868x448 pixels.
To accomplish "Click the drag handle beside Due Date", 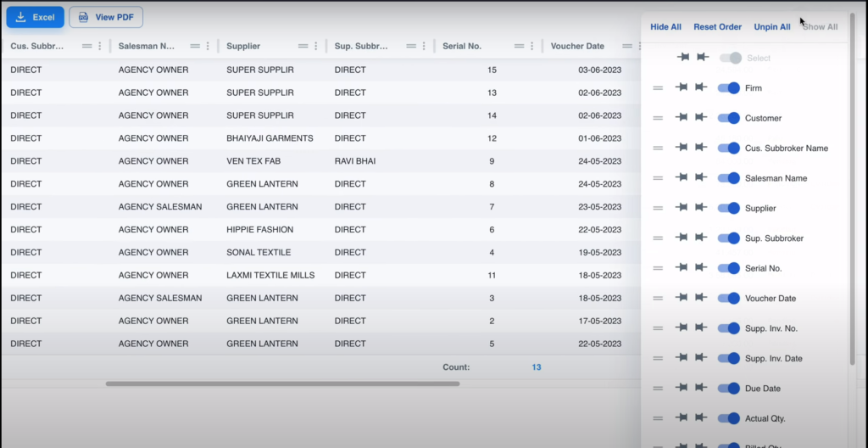I will (658, 389).
